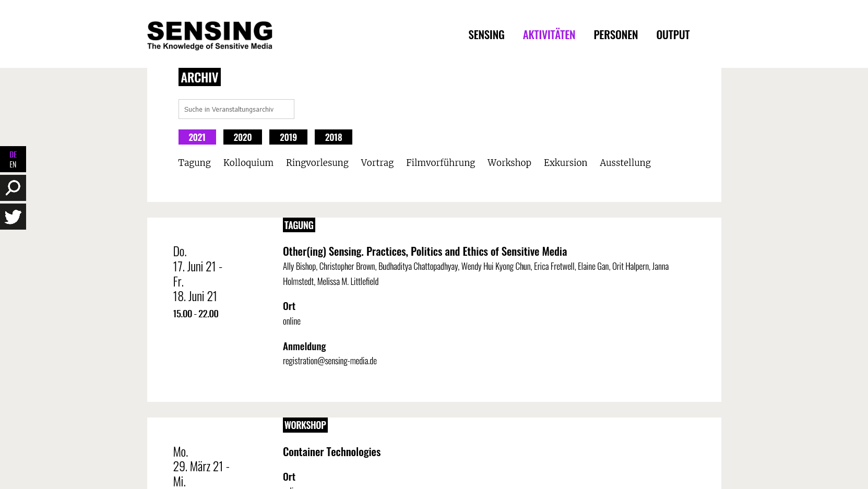The image size is (868, 489).
Task: Open the OUTPUT navigation item
Action: 672,35
